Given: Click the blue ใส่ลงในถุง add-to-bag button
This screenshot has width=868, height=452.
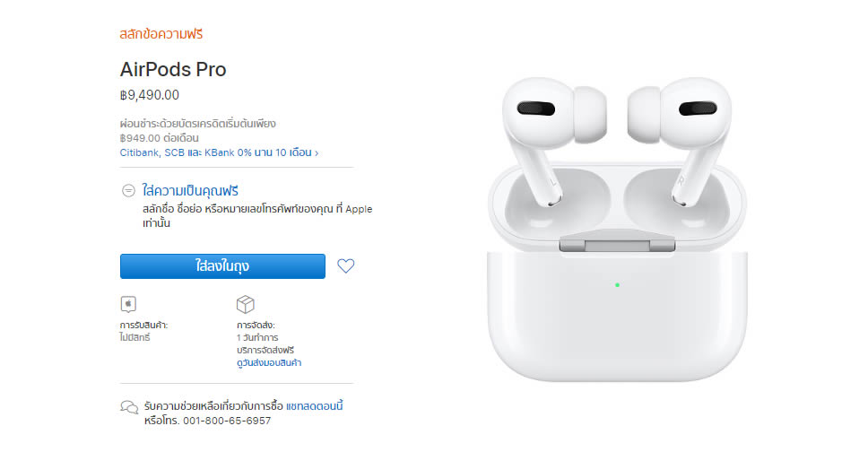Looking at the screenshot, I should pos(222,265).
